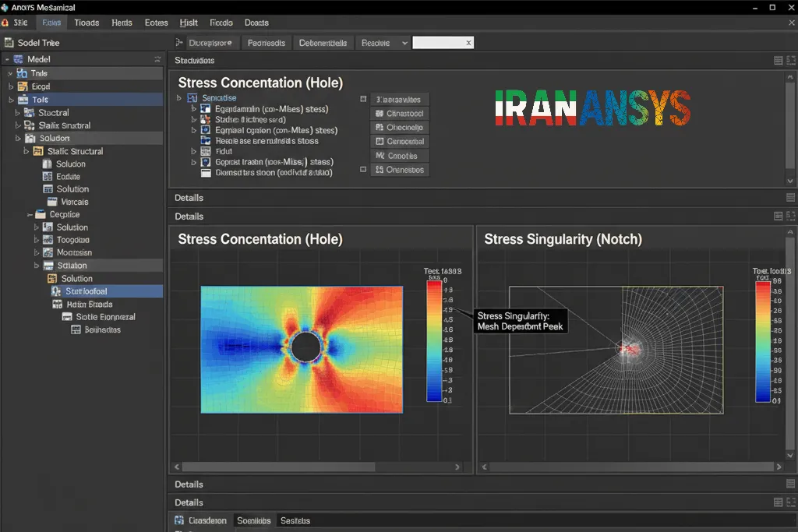This screenshot has height=532, width=798.
Task: Click the Padriesdts toolbar button
Action: pyautogui.click(x=267, y=43)
